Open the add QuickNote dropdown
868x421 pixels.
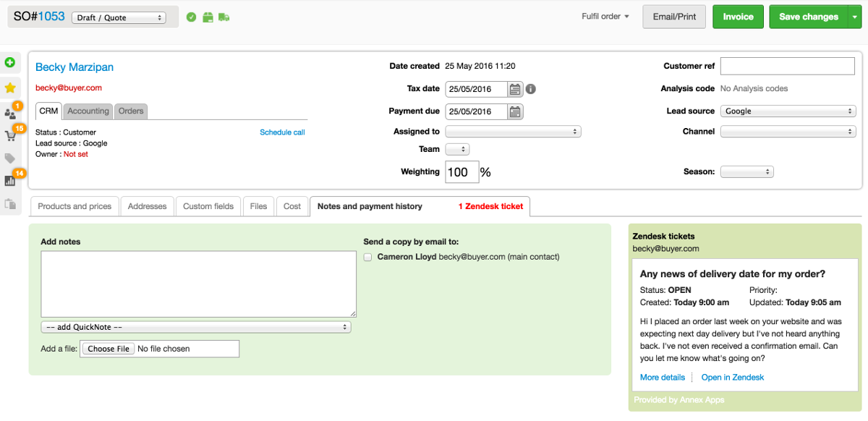click(x=196, y=327)
